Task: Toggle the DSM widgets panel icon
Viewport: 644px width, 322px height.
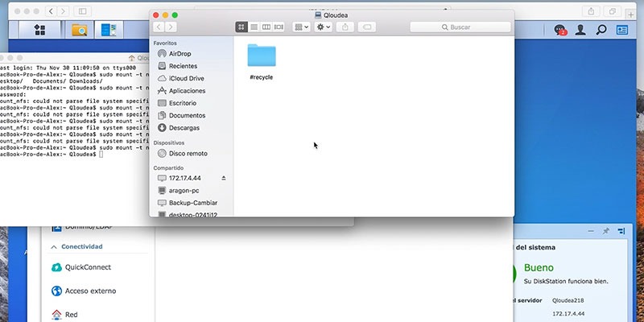Action: pos(622,30)
